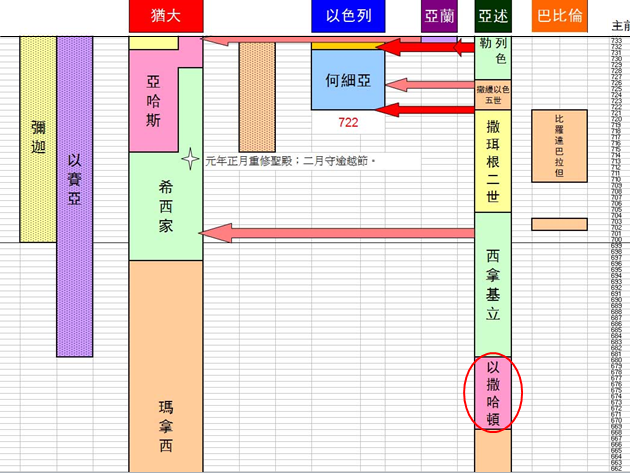Image resolution: width=630 pixels, height=473 pixels.
Task: Click the dark green 亞述 header box
Action: [x=493, y=16]
